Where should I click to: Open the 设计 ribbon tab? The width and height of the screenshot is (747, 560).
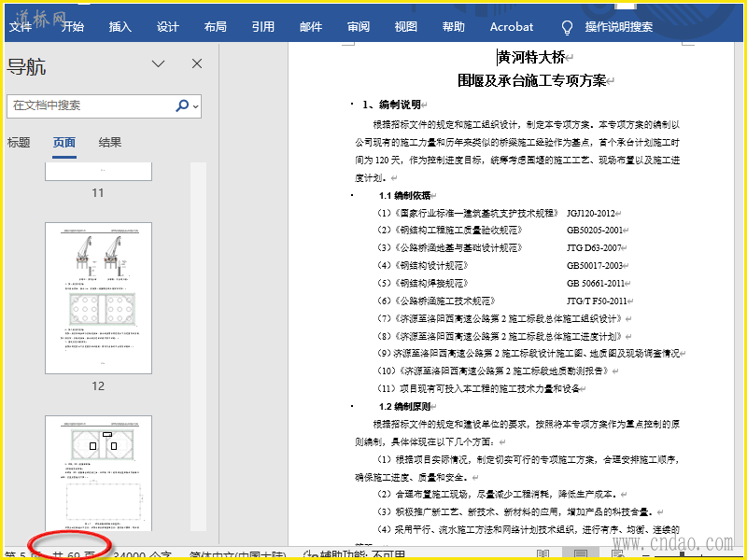point(168,27)
